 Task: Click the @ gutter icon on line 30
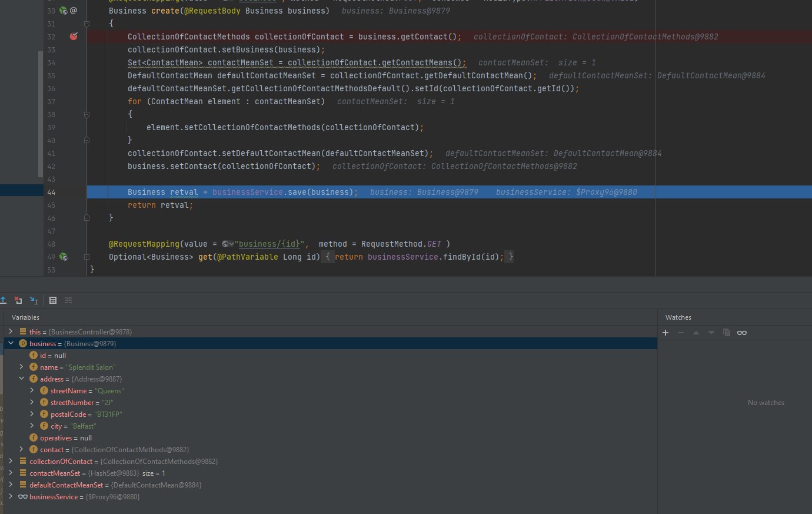[x=74, y=11]
